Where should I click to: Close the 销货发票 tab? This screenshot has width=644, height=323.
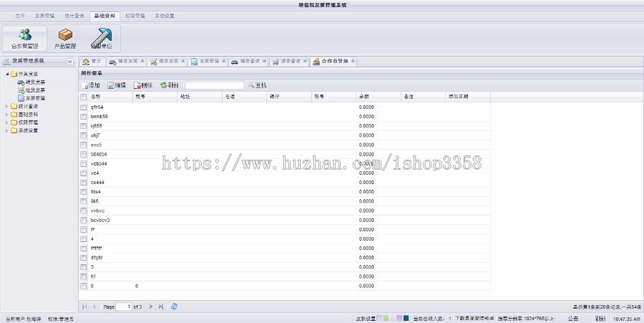pos(142,61)
